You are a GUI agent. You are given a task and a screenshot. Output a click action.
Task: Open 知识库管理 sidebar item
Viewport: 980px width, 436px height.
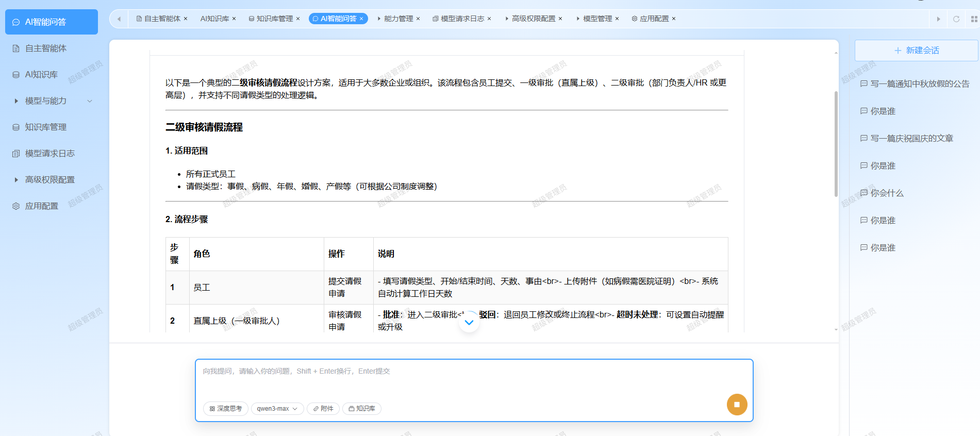point(52,127)
